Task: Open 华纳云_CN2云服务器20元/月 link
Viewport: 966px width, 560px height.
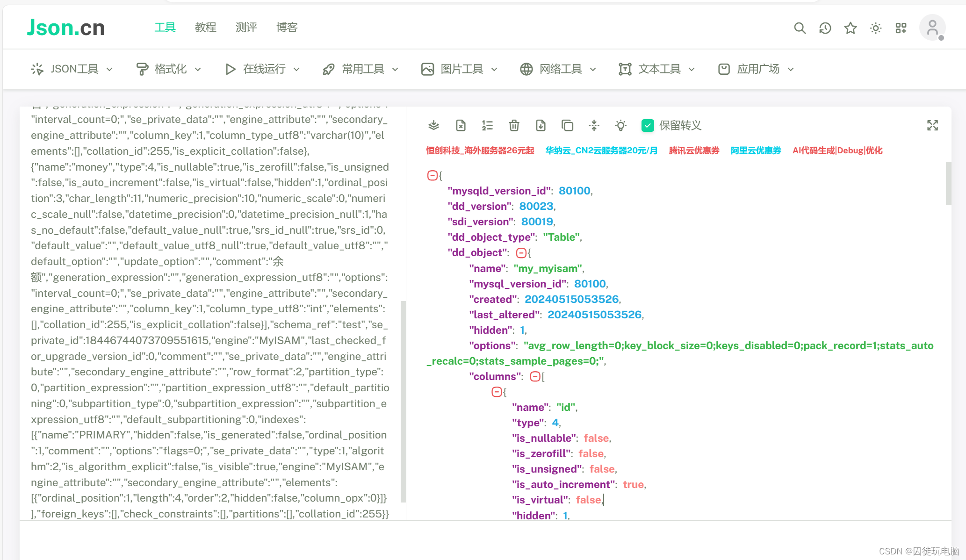Action: click(601, 151)
